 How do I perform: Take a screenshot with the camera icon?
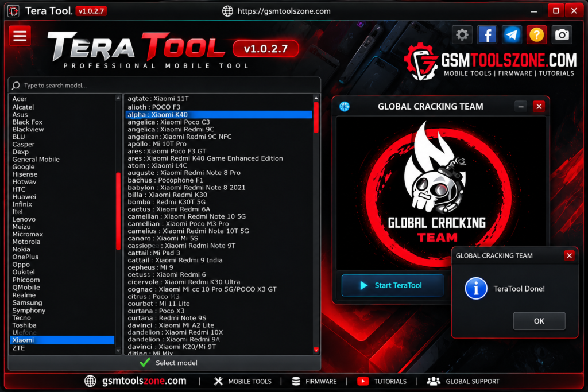coord(562,35)
